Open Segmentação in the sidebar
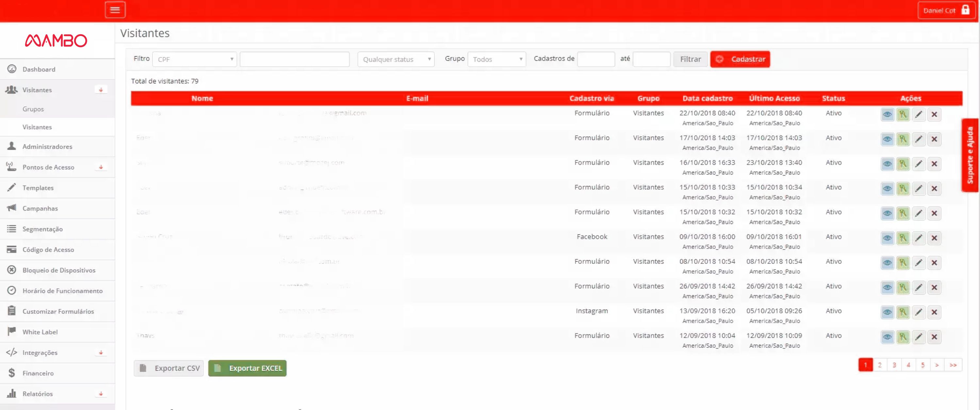Screen dimensions: 980x410 point(57,229)
